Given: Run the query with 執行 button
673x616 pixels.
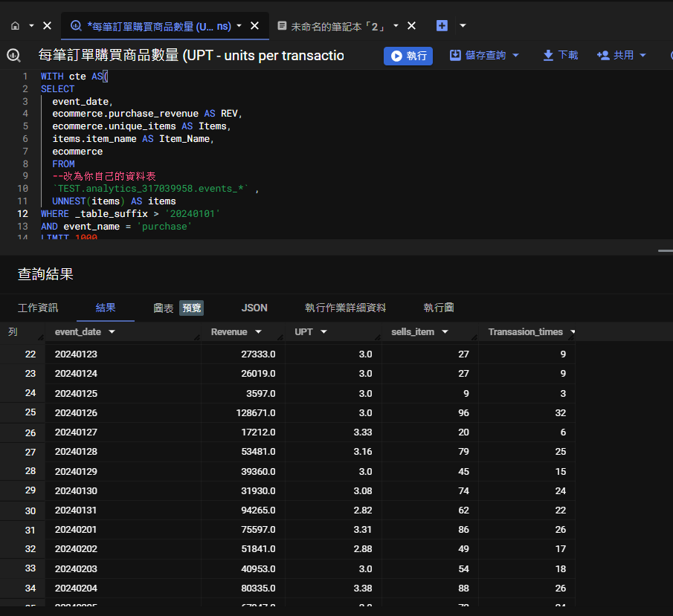Looking at the screenshot, I should [408, 56].
